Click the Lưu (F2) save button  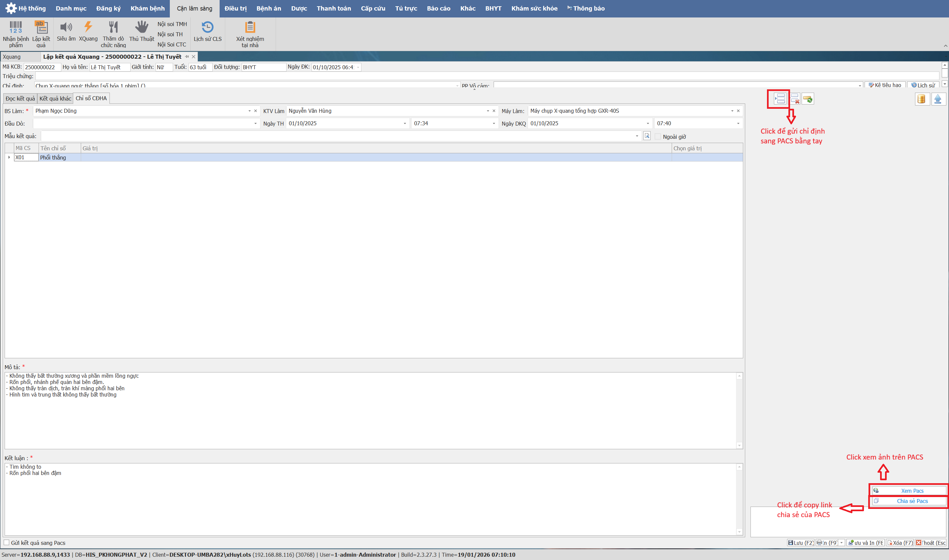(800, 543)
